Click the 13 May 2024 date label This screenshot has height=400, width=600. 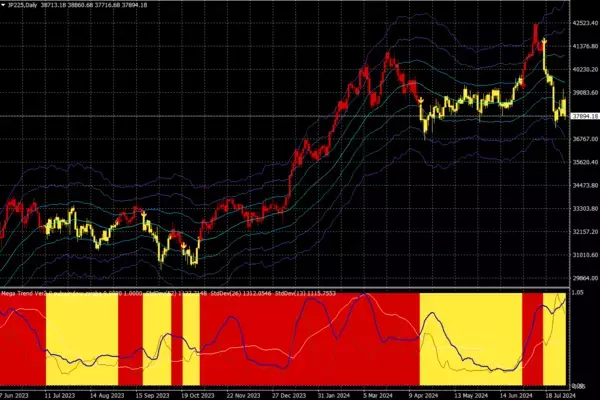(x=471, y=395)
